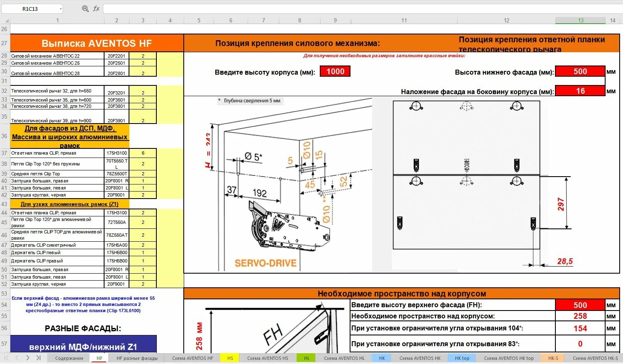Select the HF sheet tab
Screen dimensions: 623x364
point(100,358)
